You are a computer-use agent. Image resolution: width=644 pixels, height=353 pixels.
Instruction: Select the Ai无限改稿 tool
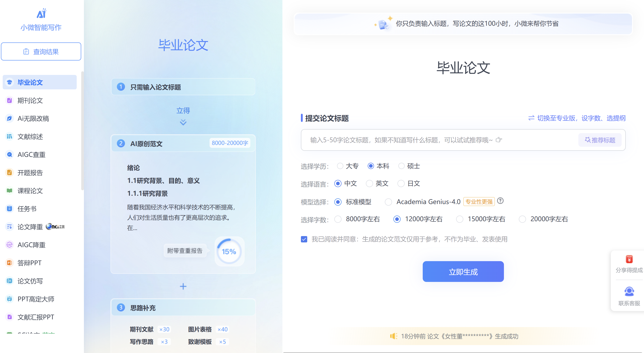[x=33, y=118]
